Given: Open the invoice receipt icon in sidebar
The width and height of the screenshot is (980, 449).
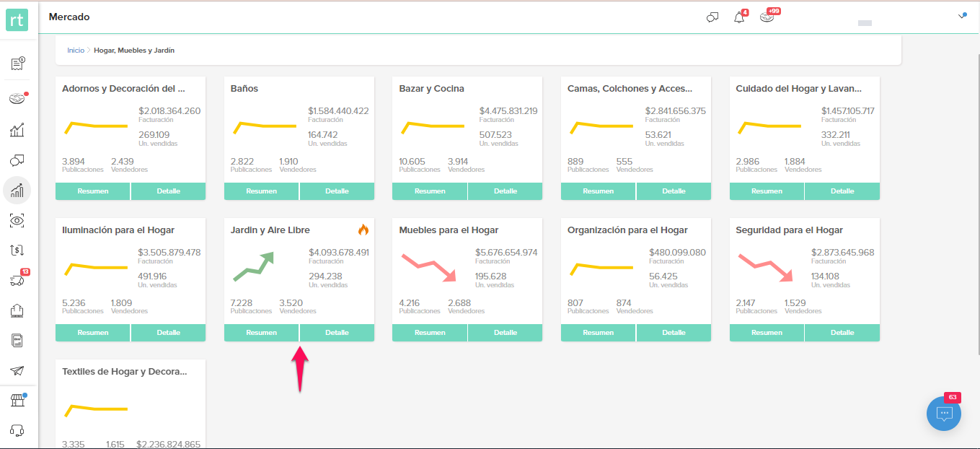Looking at the screenshot, I should (x=17, y=64).
